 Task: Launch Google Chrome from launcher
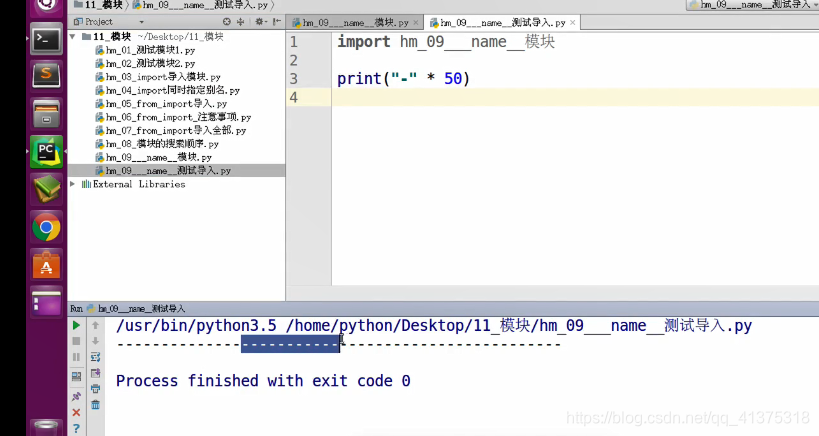(x=46, y=228)
